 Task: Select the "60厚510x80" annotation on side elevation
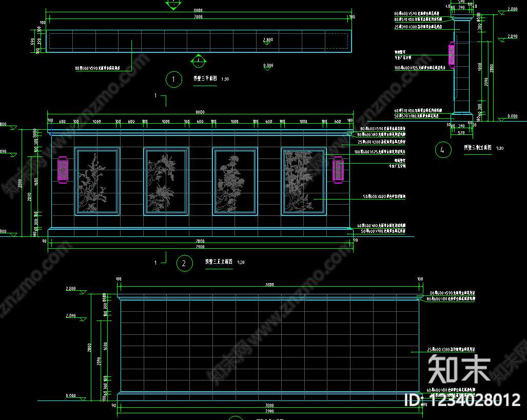pyautogui.click(x=418, y=111)
